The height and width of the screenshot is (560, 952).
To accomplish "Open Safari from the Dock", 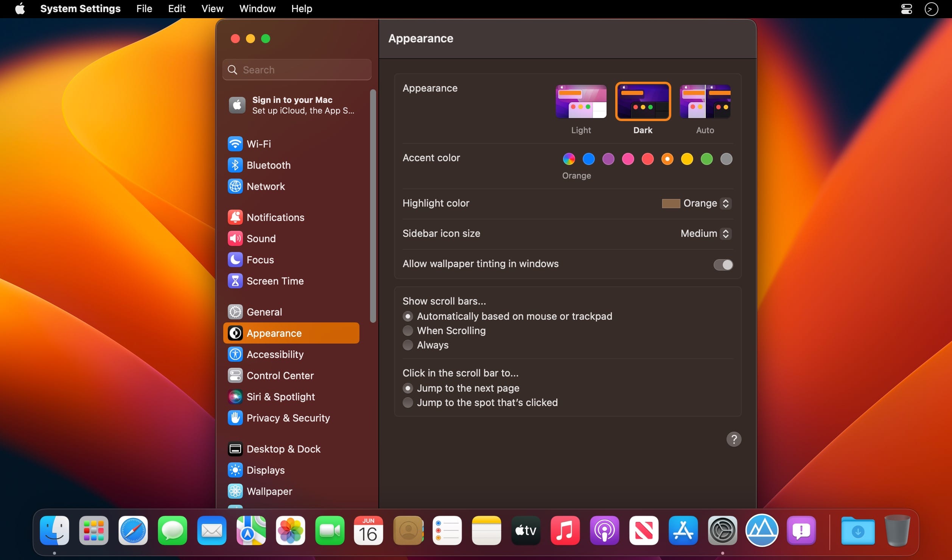I will tap(133, 531).
